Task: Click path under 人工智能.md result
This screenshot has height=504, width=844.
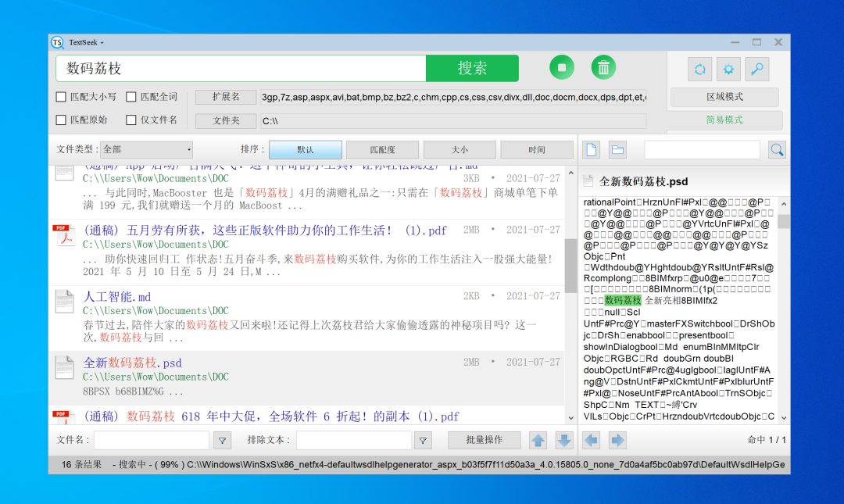Action: click(156, 311)
